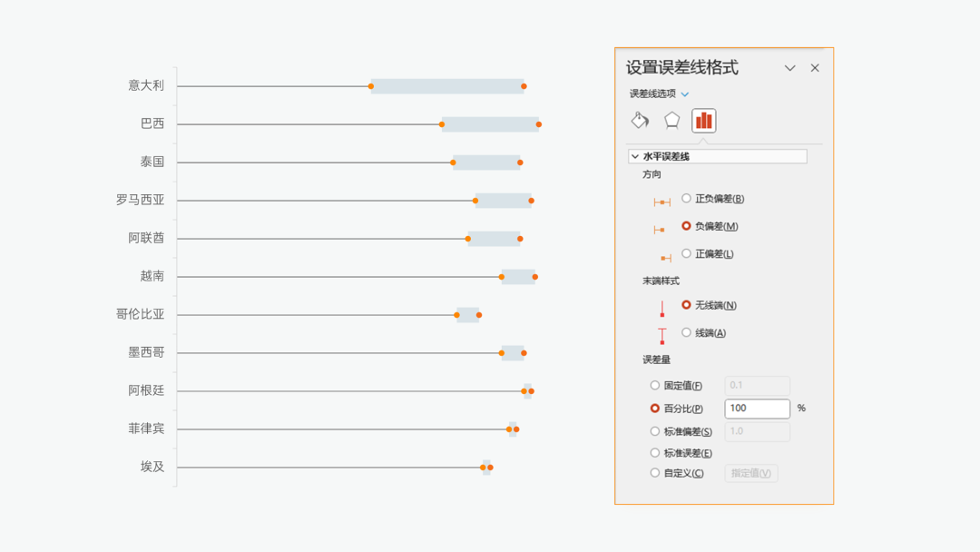Select the 埃及 category label in the chart
Viewport: 980px width, 552px height.
(151, 467)
